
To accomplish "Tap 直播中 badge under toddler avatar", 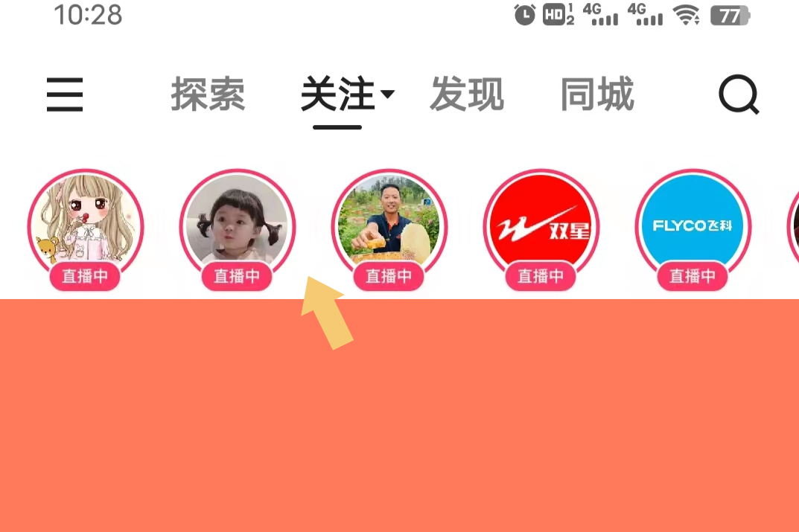I will pyautogui.click(x=237, y=277).
